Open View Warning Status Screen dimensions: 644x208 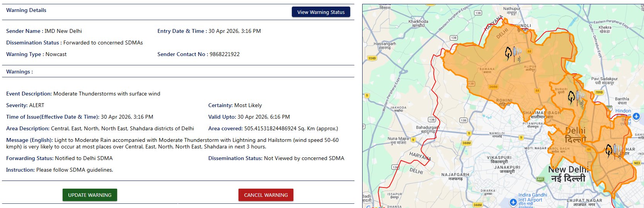(321, 12)
